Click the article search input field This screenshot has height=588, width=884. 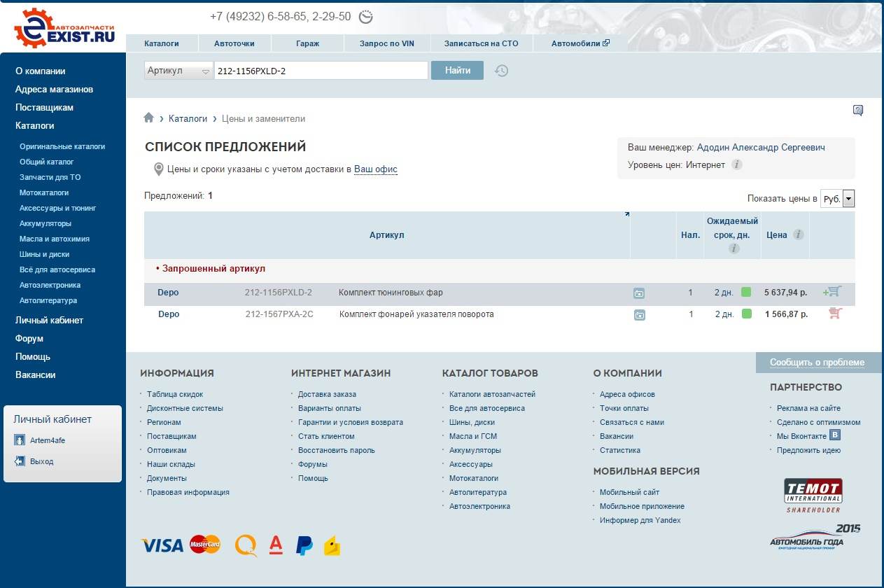(x=321, y=71)
